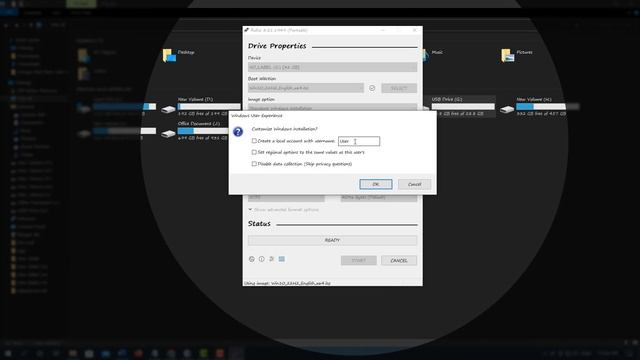Cancel the Windows User Experience dialog

pos(414,184)
